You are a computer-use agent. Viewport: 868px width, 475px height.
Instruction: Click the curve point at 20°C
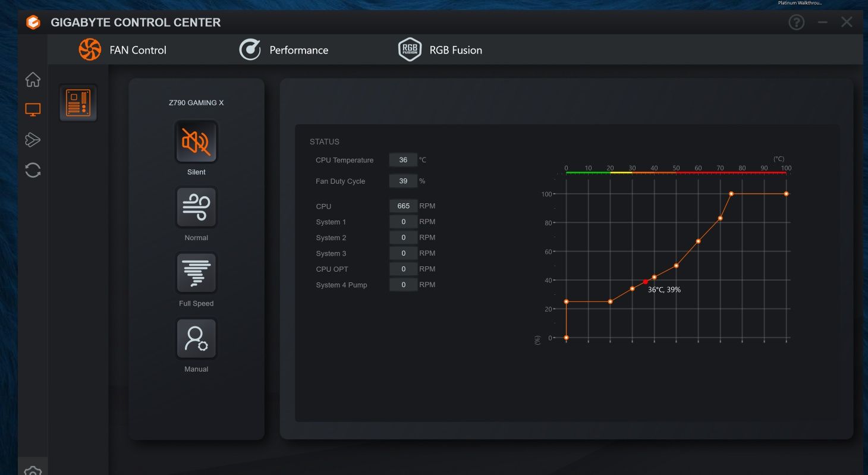pos(610,301)
